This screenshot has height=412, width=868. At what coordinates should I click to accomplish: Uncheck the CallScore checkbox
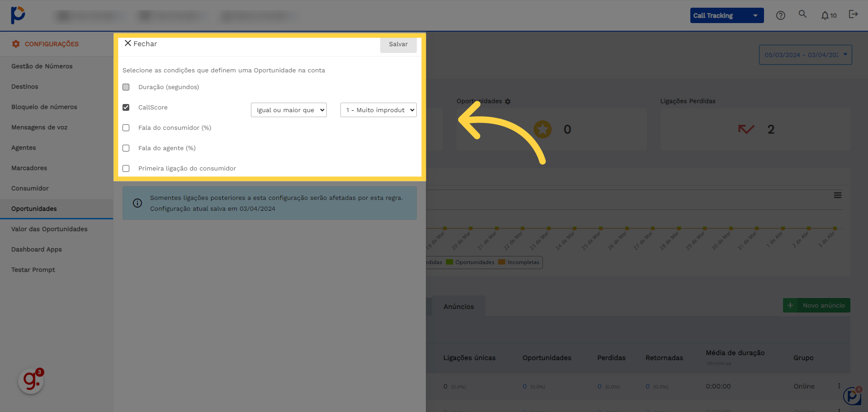(126, 107)
